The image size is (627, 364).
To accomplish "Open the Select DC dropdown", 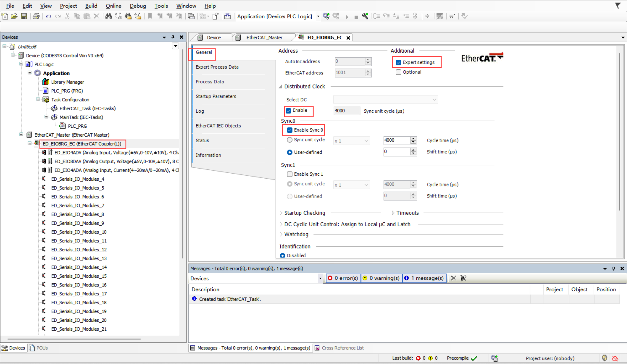I will [x=385, y=100].
